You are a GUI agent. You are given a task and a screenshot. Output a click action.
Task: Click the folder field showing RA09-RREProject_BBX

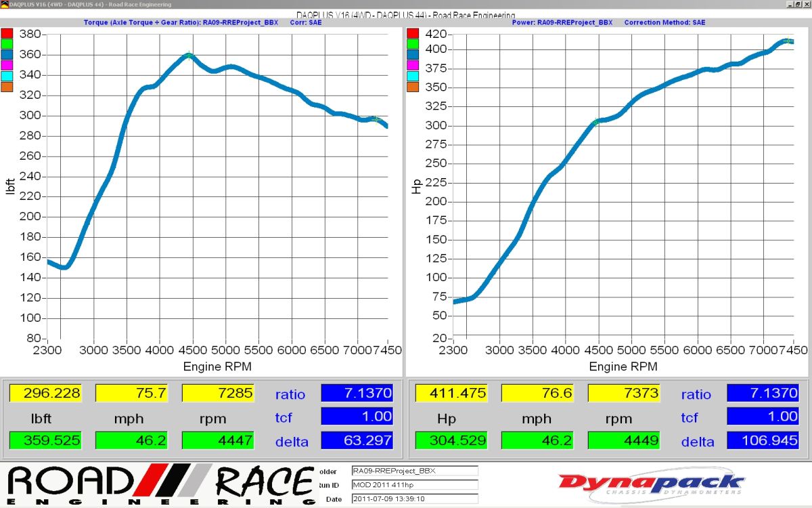coord(414,471)
